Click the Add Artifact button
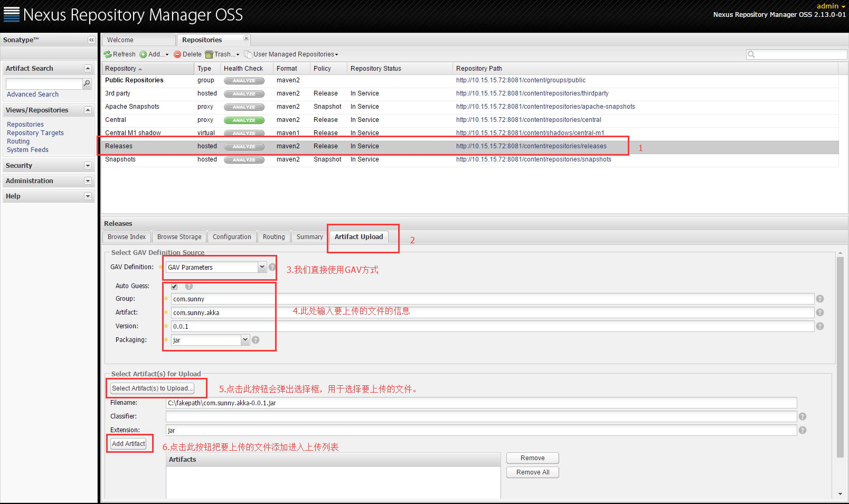The width and height of the screenshot is (849, 504). click(x=128, y=444)
